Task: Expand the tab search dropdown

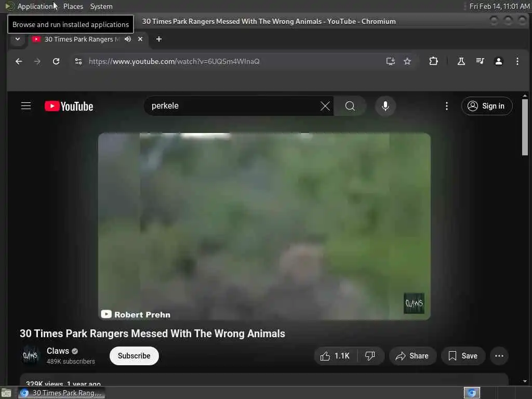Action: [x=18, y=39]
